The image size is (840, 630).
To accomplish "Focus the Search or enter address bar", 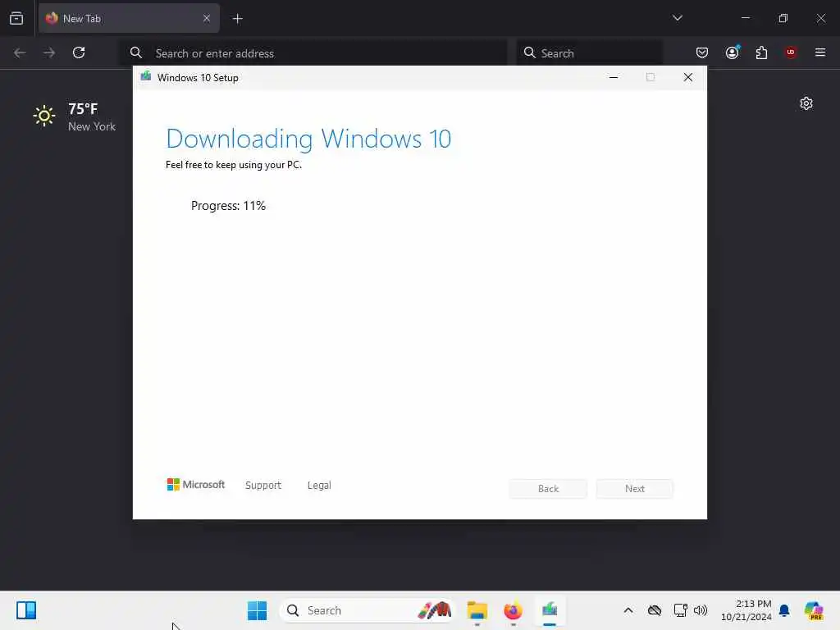I will (314, 53).
